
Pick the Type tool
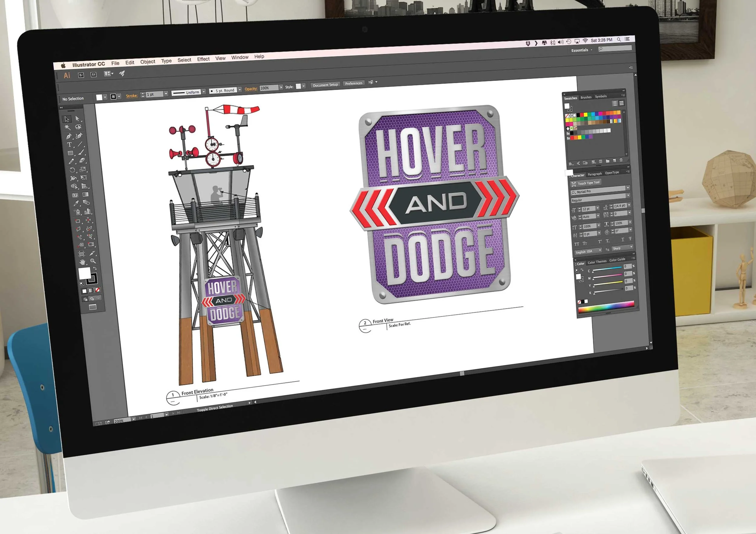click(x=69, y=145)
